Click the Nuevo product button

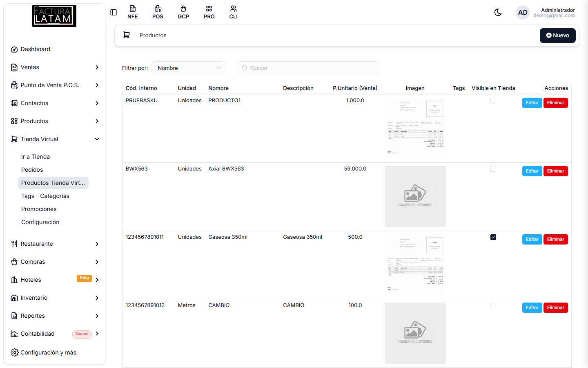tap(557, 36)
